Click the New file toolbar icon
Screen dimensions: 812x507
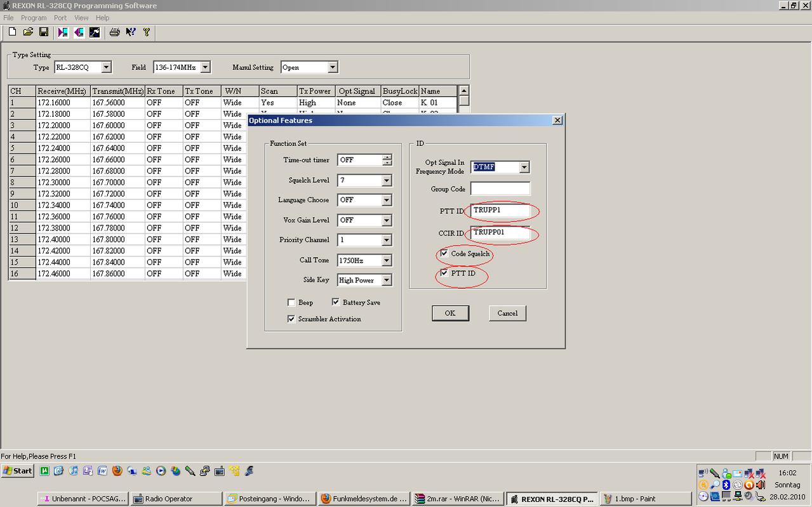point(12,32)
